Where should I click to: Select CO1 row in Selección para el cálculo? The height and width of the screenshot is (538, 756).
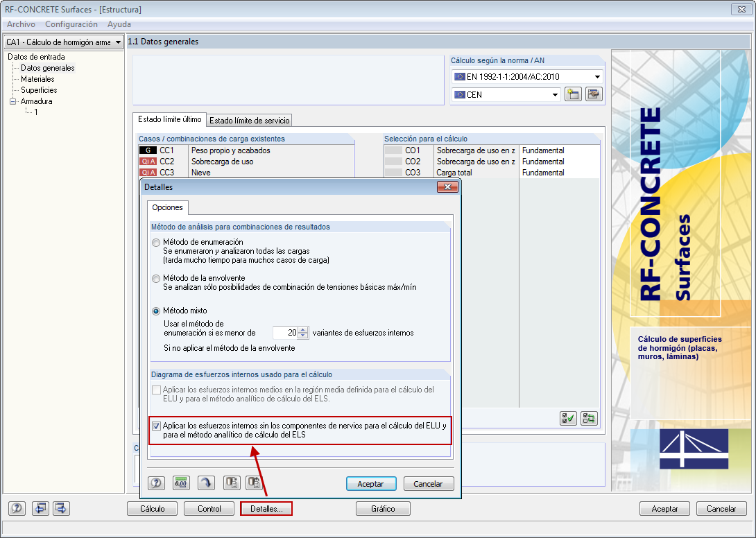(491, 150)
